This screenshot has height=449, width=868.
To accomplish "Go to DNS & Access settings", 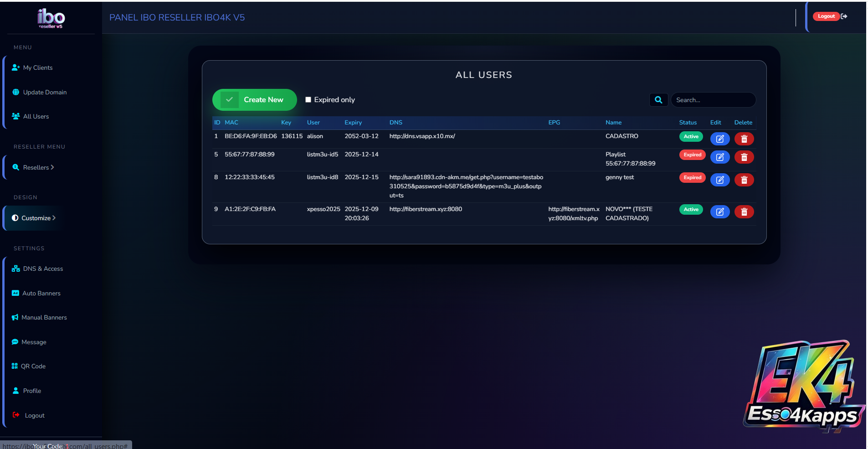I will tap(43, 268).
